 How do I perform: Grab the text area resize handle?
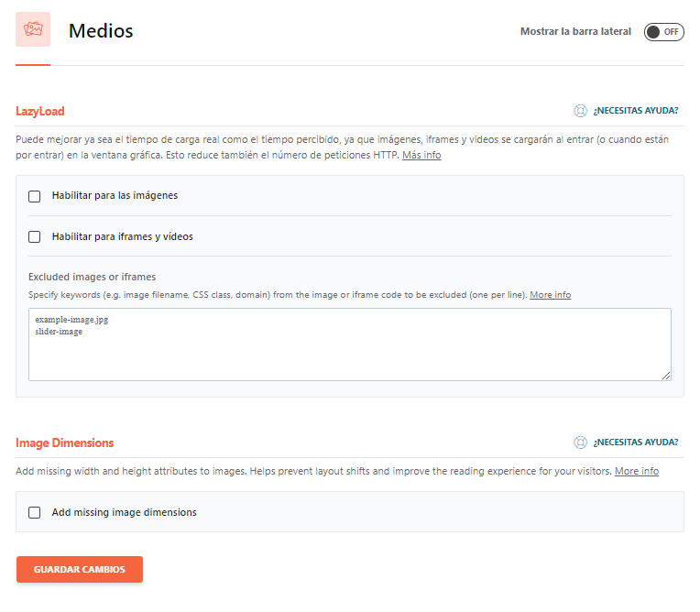[x=666, y=376]
